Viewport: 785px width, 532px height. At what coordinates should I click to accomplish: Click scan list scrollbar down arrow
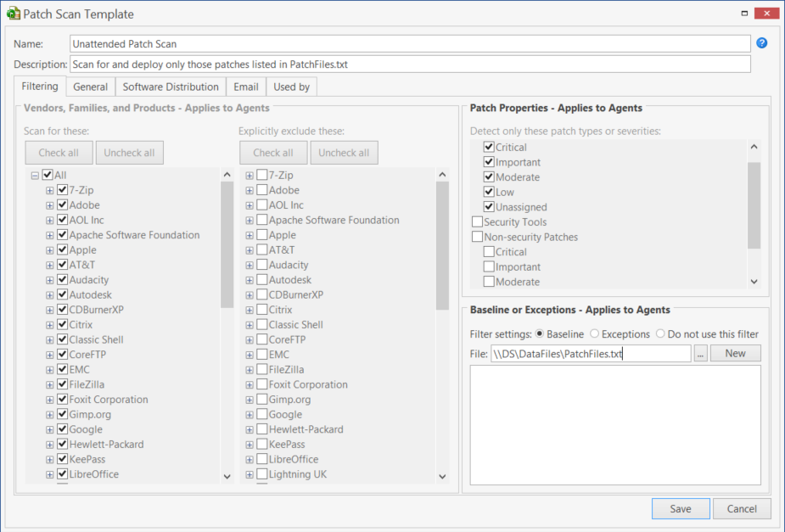tap(227, 476)
